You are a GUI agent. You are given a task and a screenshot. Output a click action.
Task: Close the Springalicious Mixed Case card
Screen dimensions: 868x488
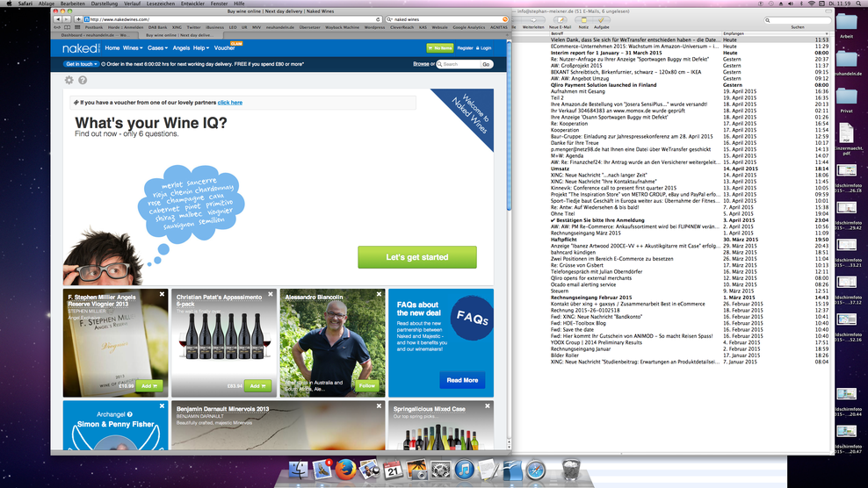[488, 406]
